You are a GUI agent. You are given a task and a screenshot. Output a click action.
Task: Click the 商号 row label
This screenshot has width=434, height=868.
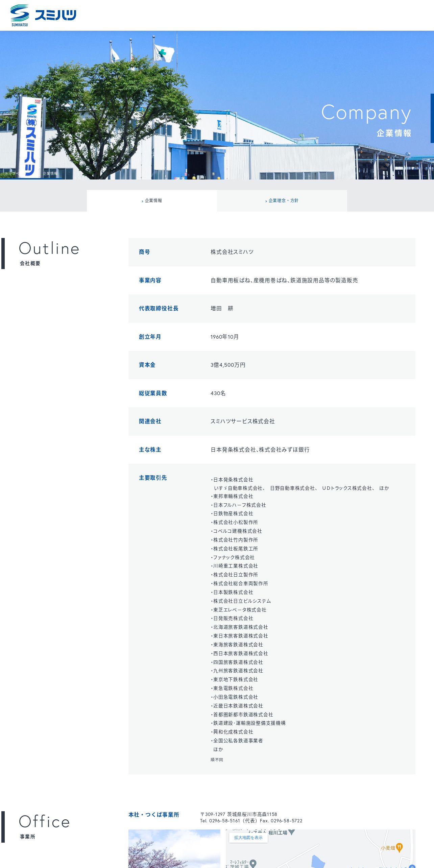tap(144, 252)
